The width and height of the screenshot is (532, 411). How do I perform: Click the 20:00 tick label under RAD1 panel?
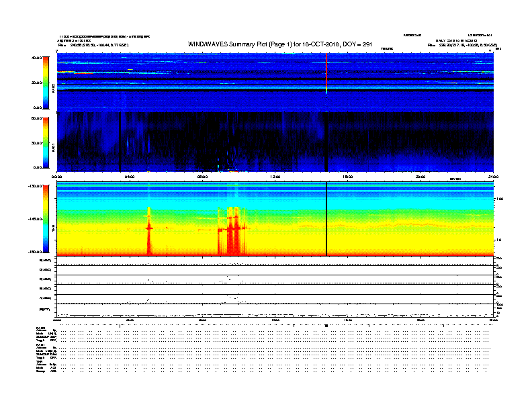(x=420, y=177)
